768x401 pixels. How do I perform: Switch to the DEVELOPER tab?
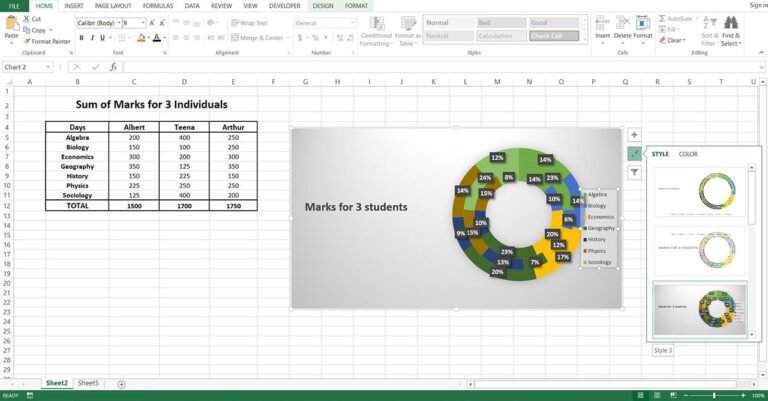point(285,6)
